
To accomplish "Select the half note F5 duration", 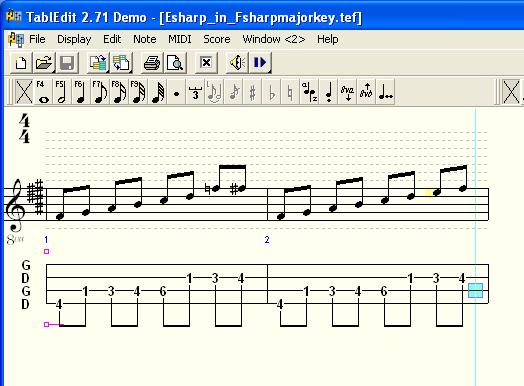I will tap(62, 92).
